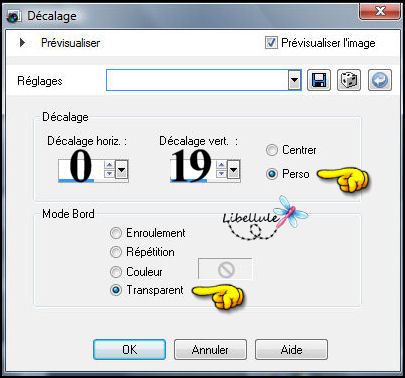This screenshot has height=378, width=405.
Task: Choose the Répétition edge mode
Action: [x=116, y=252]
